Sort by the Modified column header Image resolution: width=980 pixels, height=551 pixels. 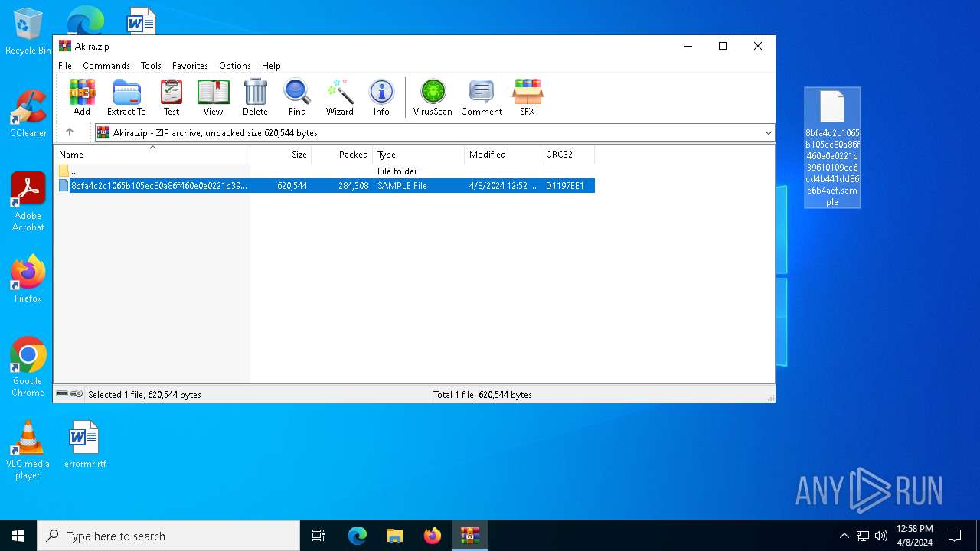[x=503, y=155]
